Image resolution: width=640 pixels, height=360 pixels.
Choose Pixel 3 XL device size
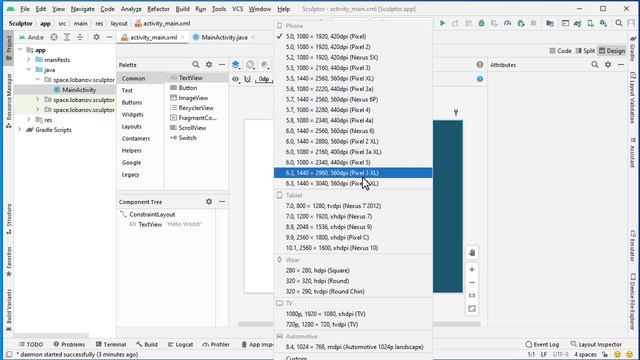[353, 173]
